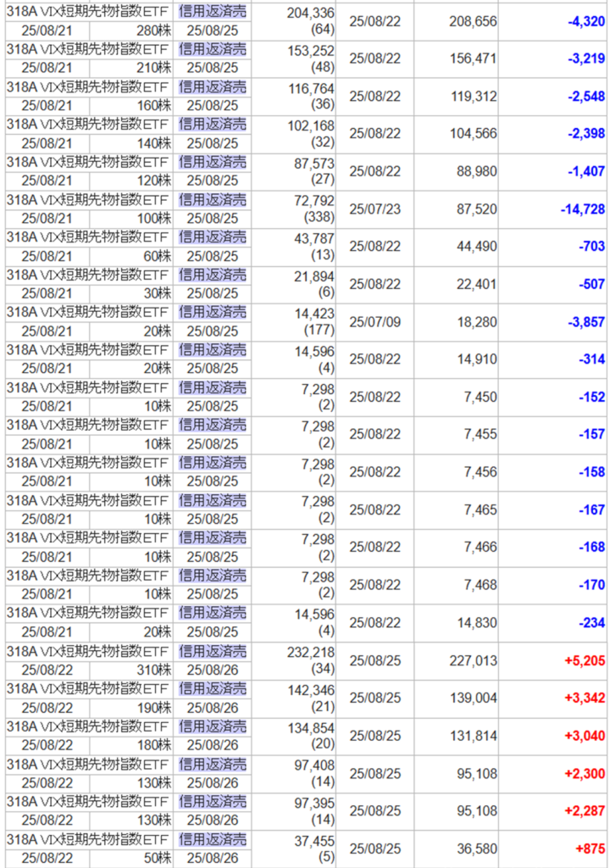Select the sale amount 37,455
The image size is (610, 868).
pos(313,840)
